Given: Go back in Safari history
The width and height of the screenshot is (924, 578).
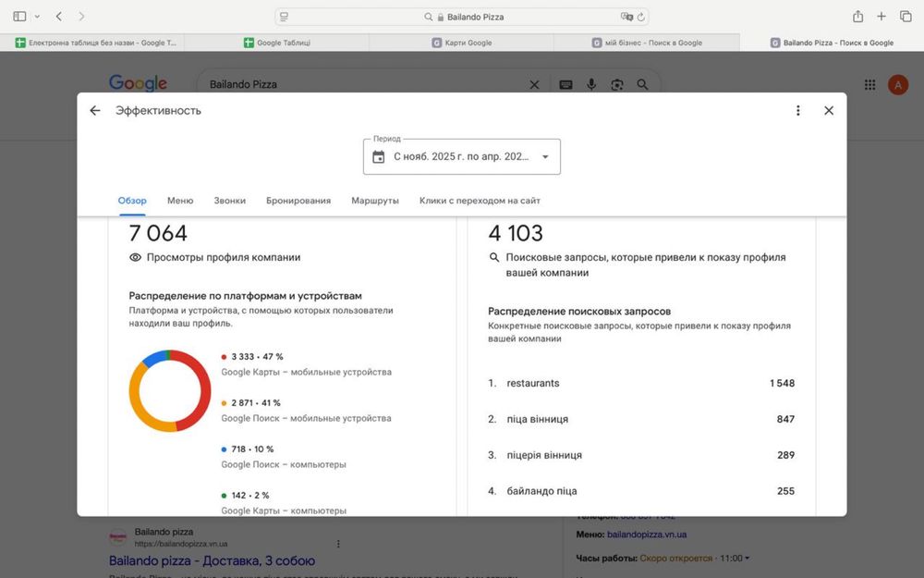Looking at the screenshot, I should 59,17.
